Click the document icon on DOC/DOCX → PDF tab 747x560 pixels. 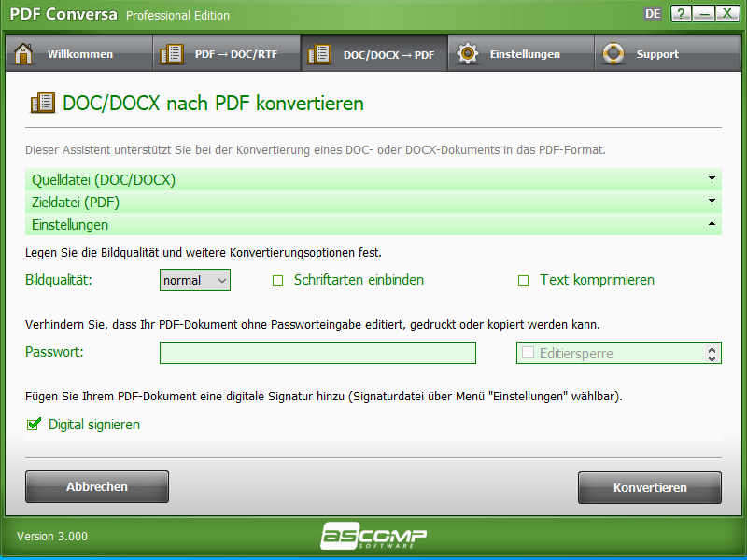tap(320, 54)
